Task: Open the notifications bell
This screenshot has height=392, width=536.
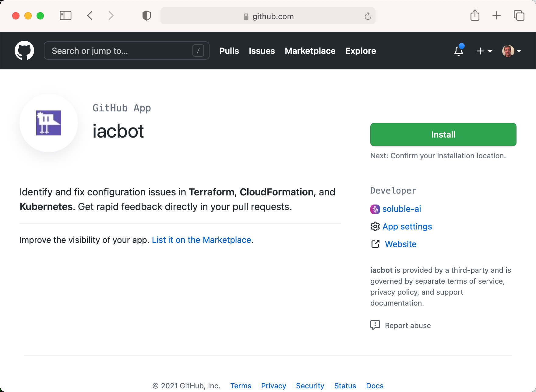Action: [x=459, y=51]
